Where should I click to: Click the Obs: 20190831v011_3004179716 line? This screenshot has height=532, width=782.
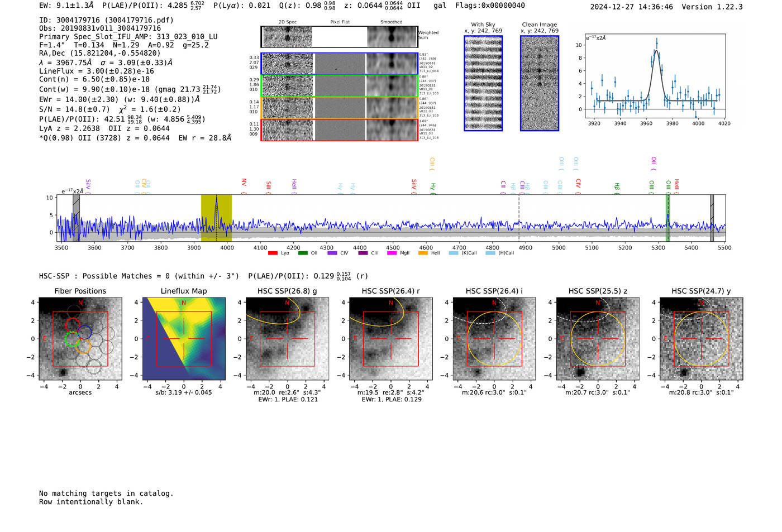point(100,28)
